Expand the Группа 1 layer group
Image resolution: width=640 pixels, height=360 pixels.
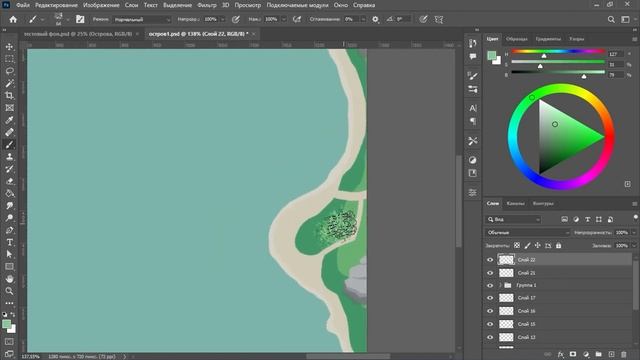[x=500, y=285]
